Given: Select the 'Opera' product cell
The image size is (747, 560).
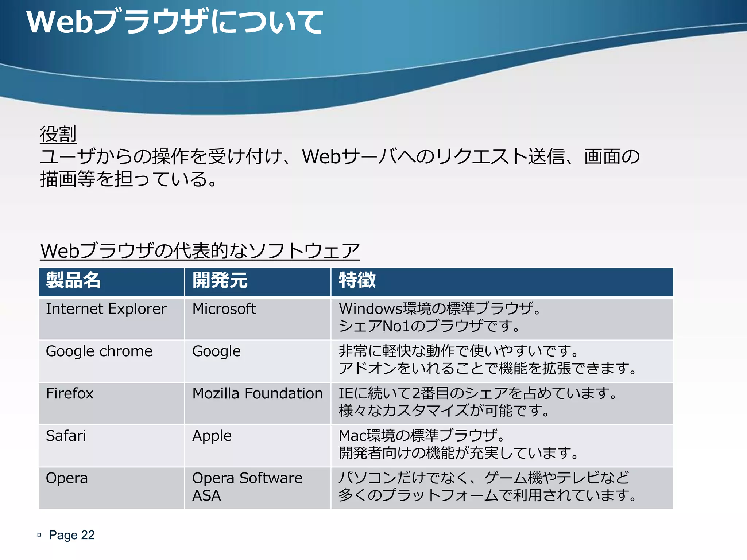Looking at the screenshot, I should 111,488.
